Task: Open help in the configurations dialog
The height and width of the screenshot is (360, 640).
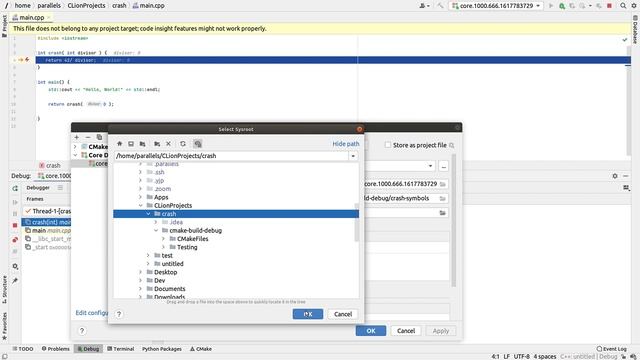Action: 82,331
